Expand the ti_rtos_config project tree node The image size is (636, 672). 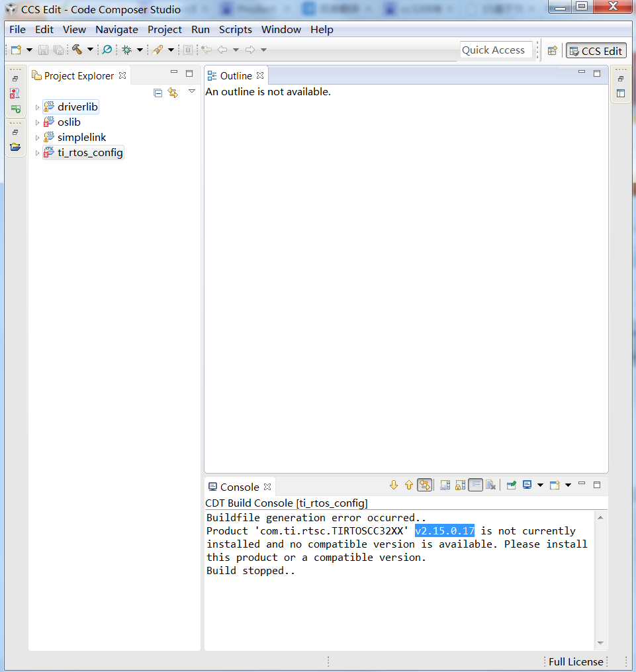point(37,153)
